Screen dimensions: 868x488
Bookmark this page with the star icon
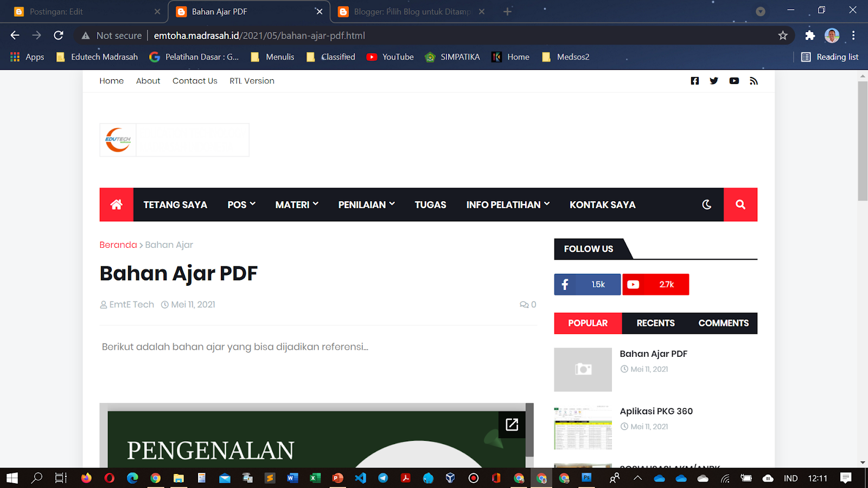[x=783, y=35]
